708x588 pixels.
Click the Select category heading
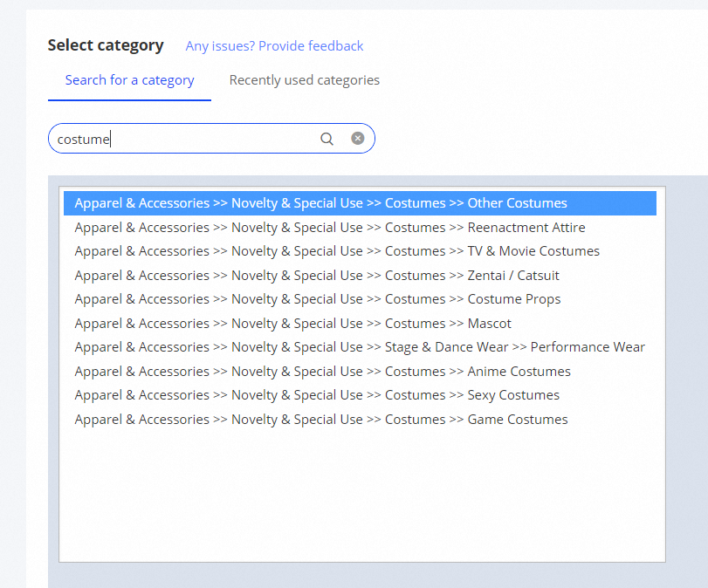point(106,45)
